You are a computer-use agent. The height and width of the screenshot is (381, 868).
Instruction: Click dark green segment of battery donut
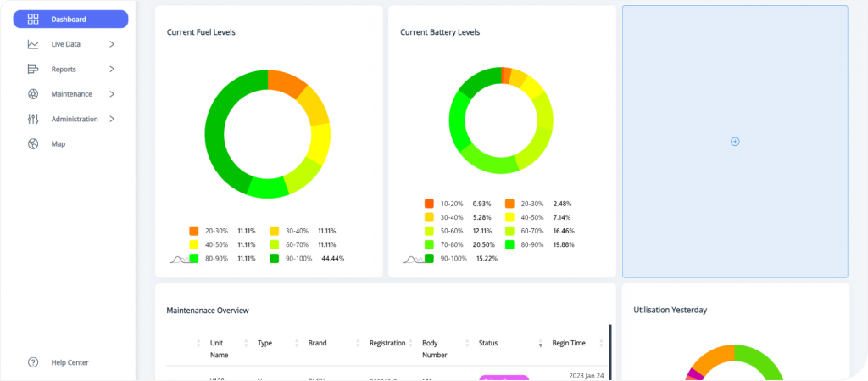coord(482,81)
